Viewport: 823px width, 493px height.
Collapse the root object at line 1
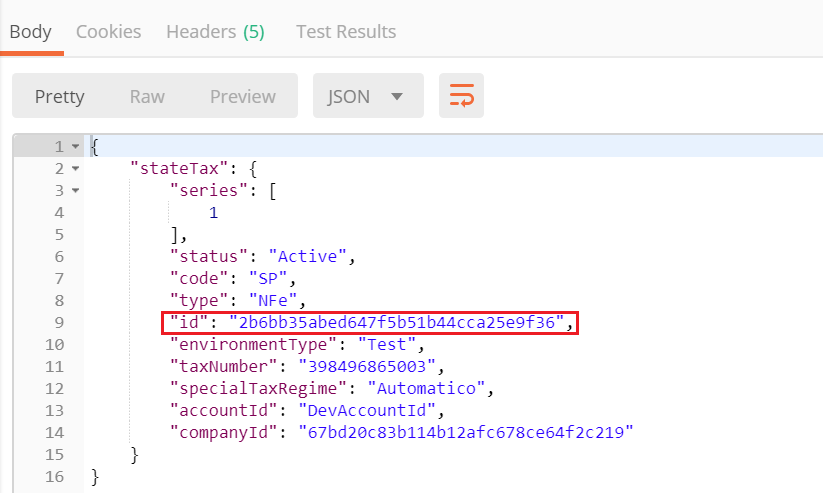(75, 147)
